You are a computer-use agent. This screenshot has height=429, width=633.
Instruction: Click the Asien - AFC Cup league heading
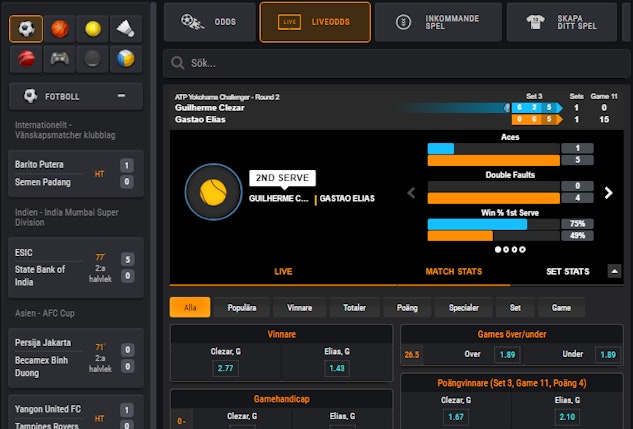pos(45,313)
